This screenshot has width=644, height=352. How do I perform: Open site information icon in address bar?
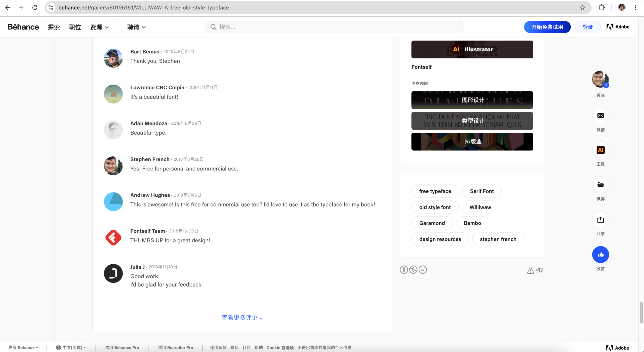click(51, 8)
